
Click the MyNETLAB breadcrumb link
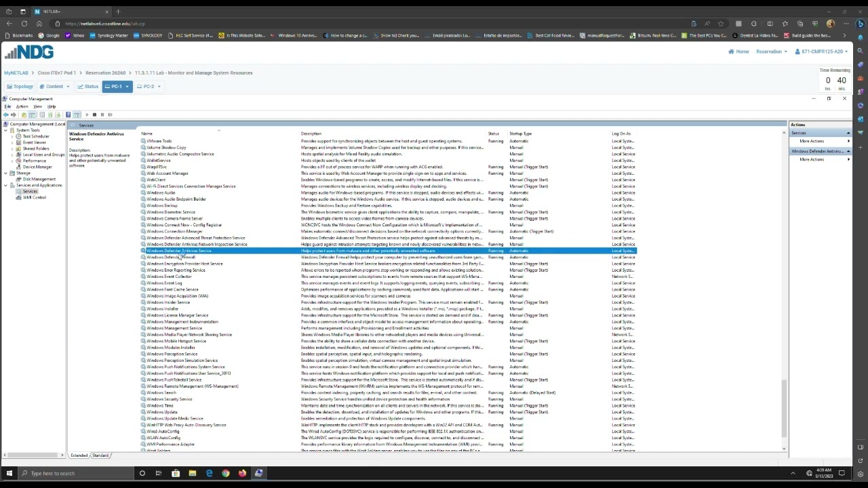16,73
